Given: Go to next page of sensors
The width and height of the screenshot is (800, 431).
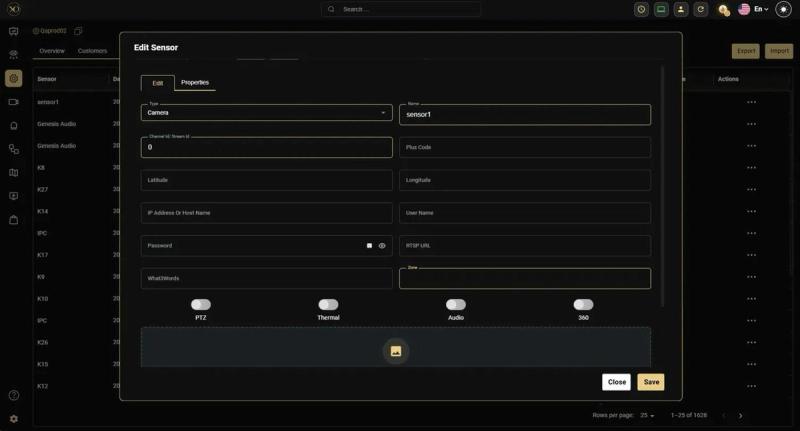Looking at the screenshot, I should [741, 416].
